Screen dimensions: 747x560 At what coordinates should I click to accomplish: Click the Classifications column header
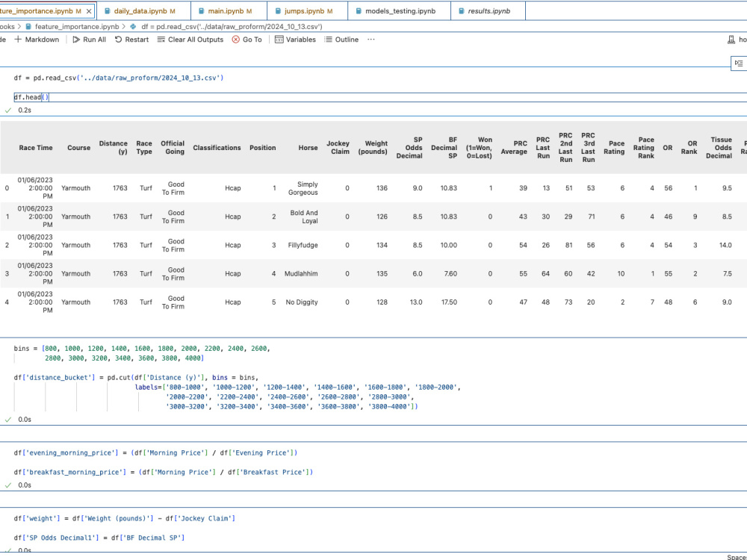click(x=217, y=148)
